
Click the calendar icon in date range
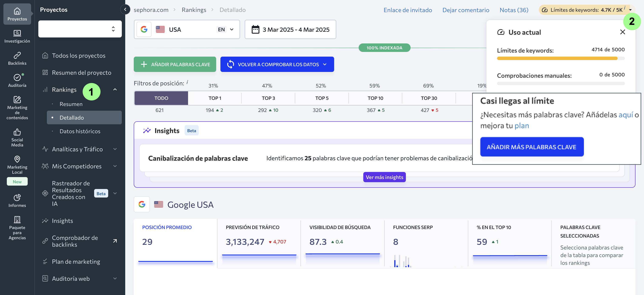[255, 29]
